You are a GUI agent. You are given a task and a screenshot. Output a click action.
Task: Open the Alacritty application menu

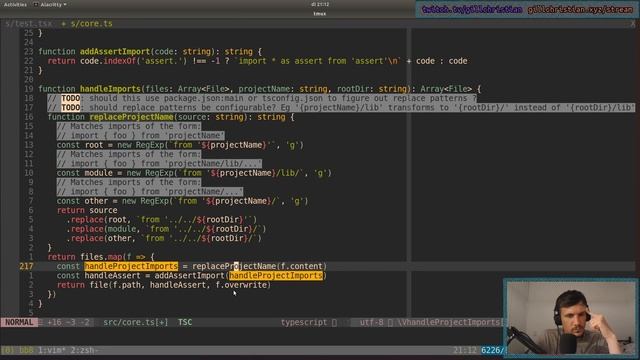point(51,4)
